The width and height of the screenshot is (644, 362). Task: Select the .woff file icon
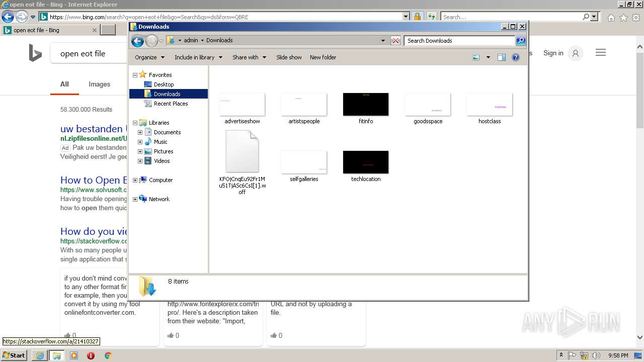[x=242, y=151]
